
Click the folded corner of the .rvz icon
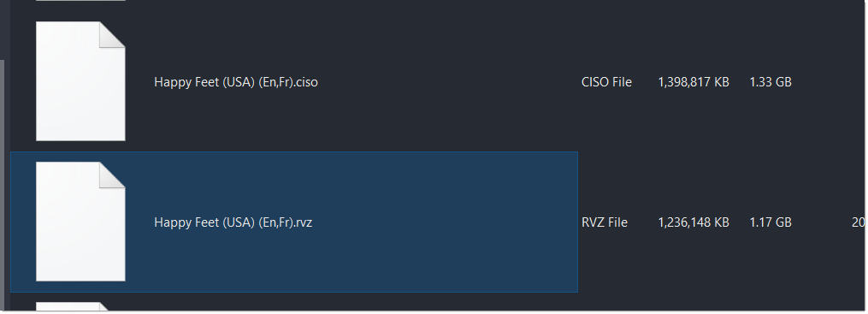[x=112, y=175]
